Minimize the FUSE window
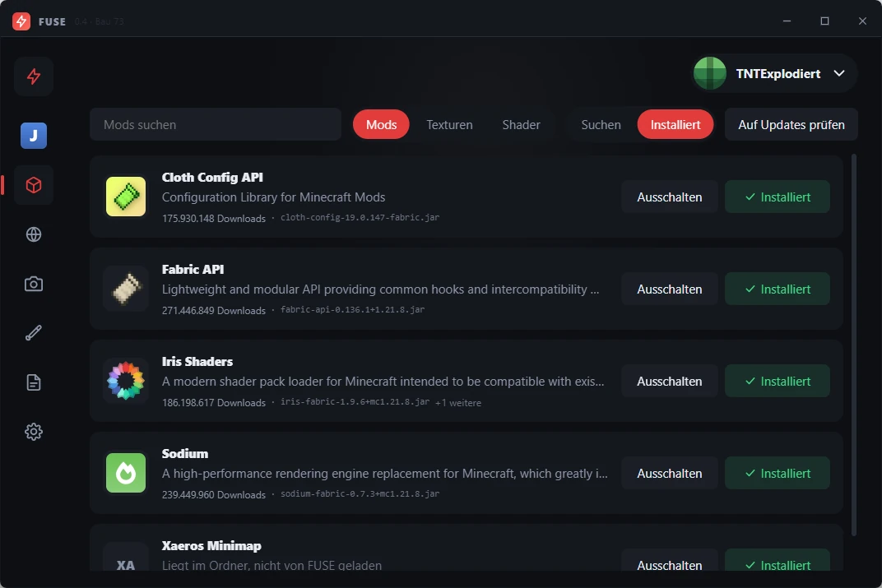The image size is (882, 588). [787, 21]
